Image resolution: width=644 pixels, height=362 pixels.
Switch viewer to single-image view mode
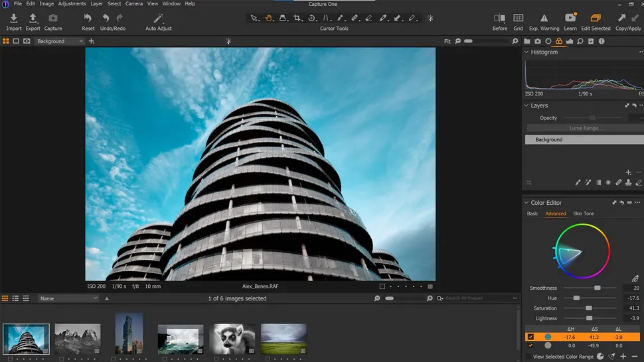[x=16, y=41]
